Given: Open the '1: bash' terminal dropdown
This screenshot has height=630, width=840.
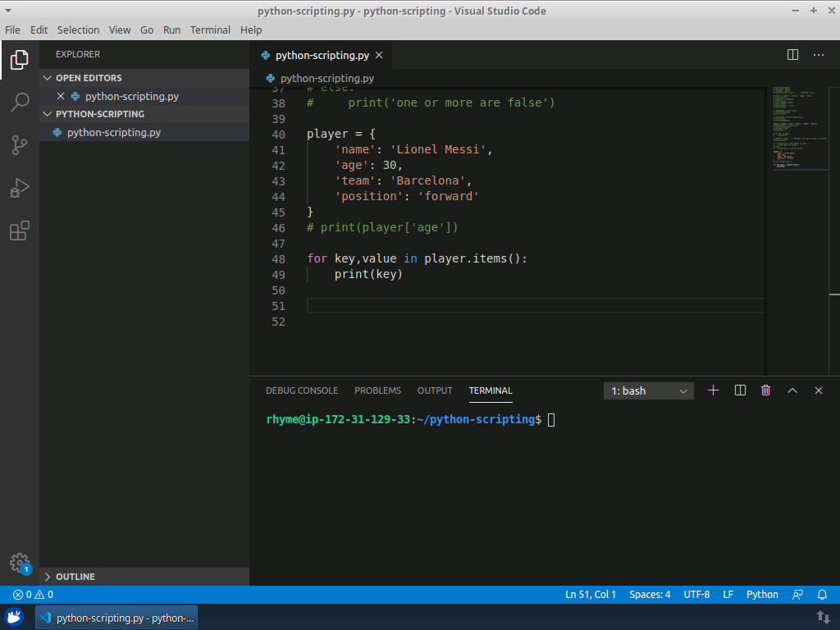Looking at the screenshot, I should (649, 391).
